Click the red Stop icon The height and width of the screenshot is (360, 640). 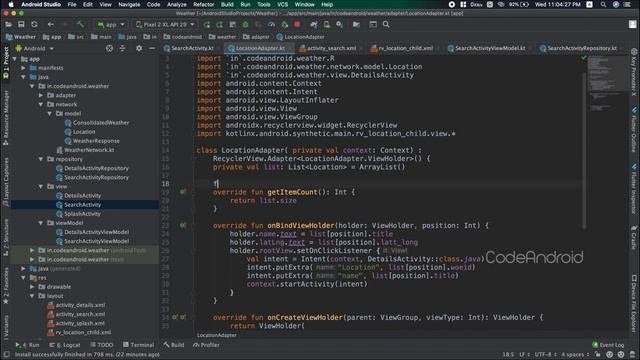(x=297, y=24)
